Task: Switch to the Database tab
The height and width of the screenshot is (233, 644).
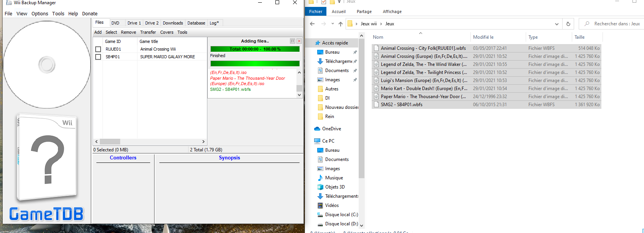Action: 196,23
